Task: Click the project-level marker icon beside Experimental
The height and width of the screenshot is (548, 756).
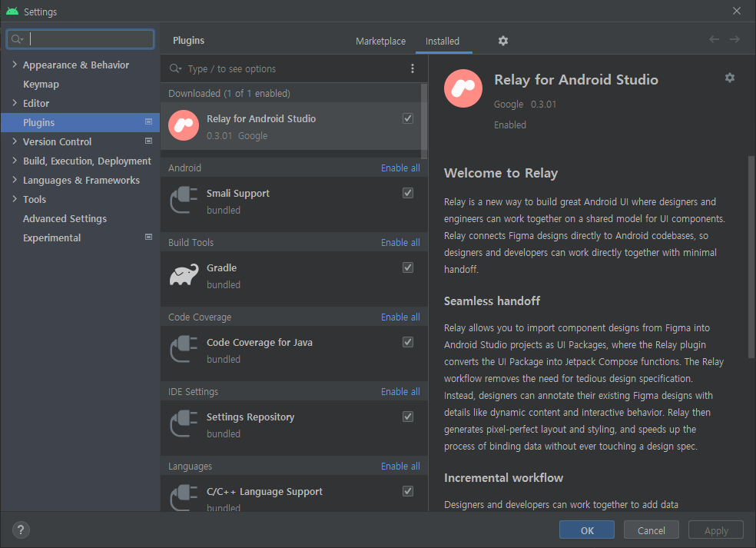Action: point(148,237)
